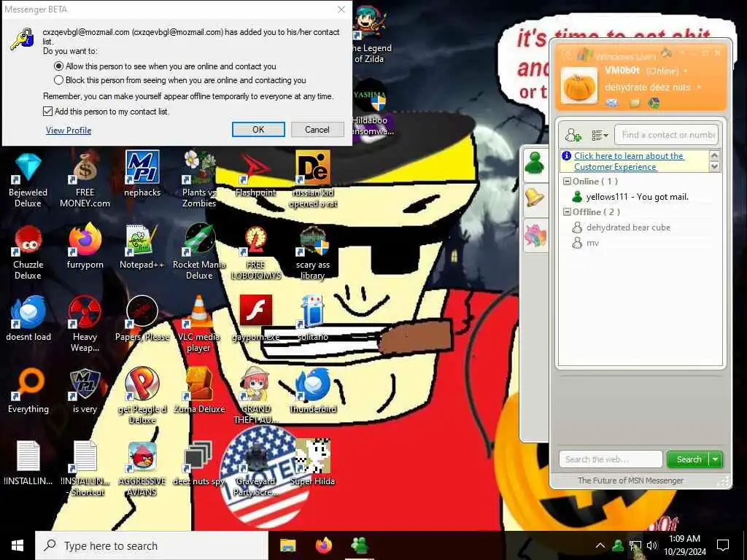The image size is (747, 560).
Task: Click the Legend of Zilda icon
Action: click(371, 36)
